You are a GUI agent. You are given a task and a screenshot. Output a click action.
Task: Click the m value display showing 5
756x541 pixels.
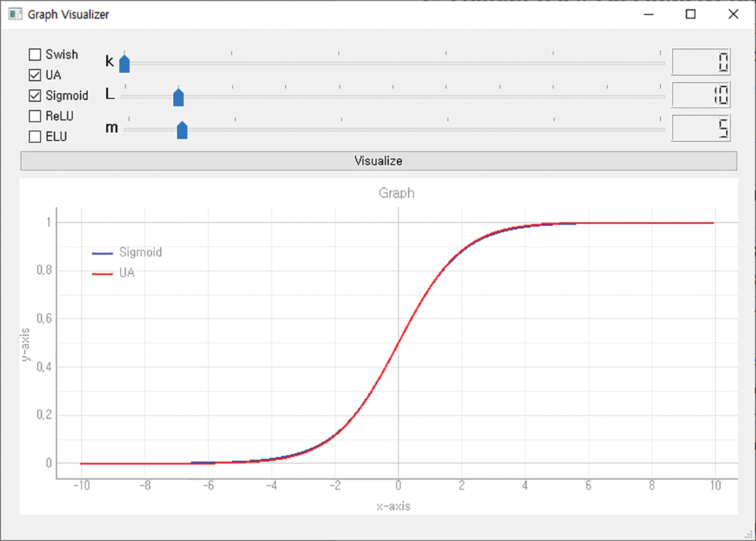[x=701, y=128]
